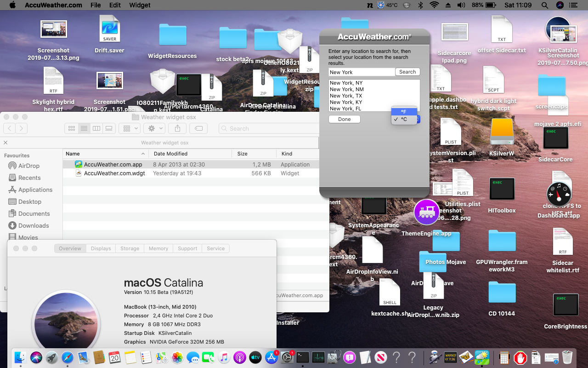The image size is (588, 368).
Task: Sort files by Date Modified column
Action: point(190,154)
